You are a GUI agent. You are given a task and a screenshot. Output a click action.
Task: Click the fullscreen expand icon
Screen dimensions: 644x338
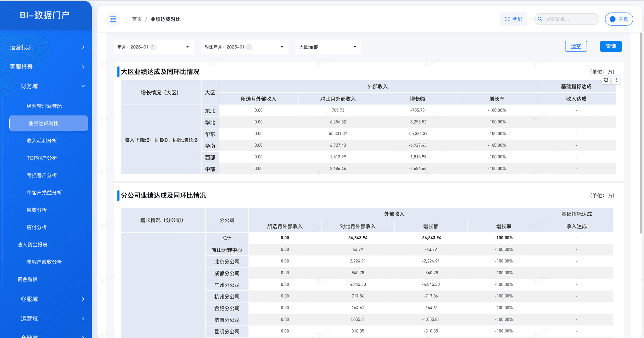[x=507, y=19]
